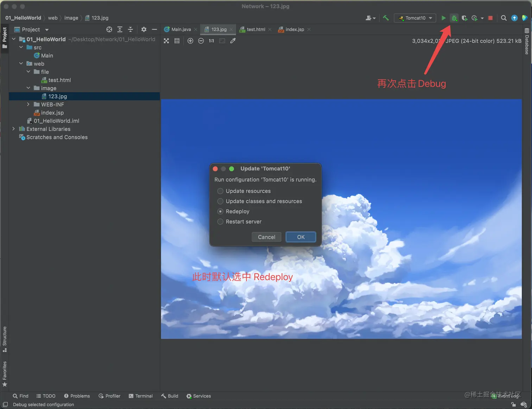Start debugging with the bug icon
The width and height of the screenshot is (532, 409).
tap(454, 18)
